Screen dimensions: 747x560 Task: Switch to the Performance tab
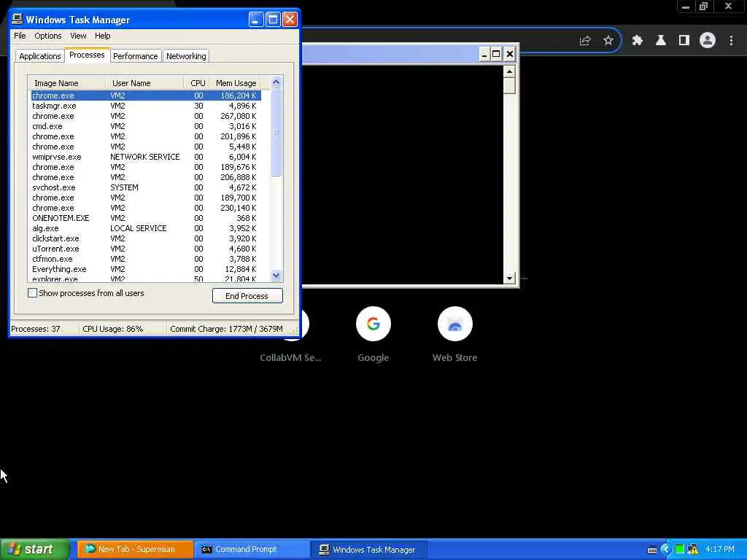[135, 56]
